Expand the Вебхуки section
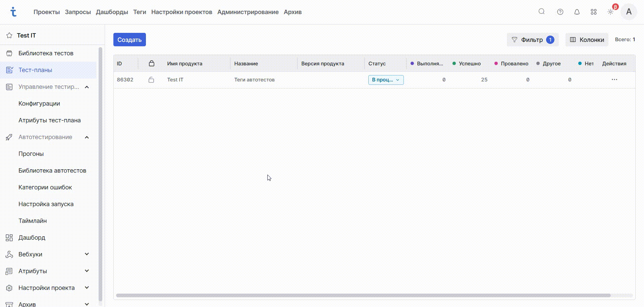 [x=87, y=254]
